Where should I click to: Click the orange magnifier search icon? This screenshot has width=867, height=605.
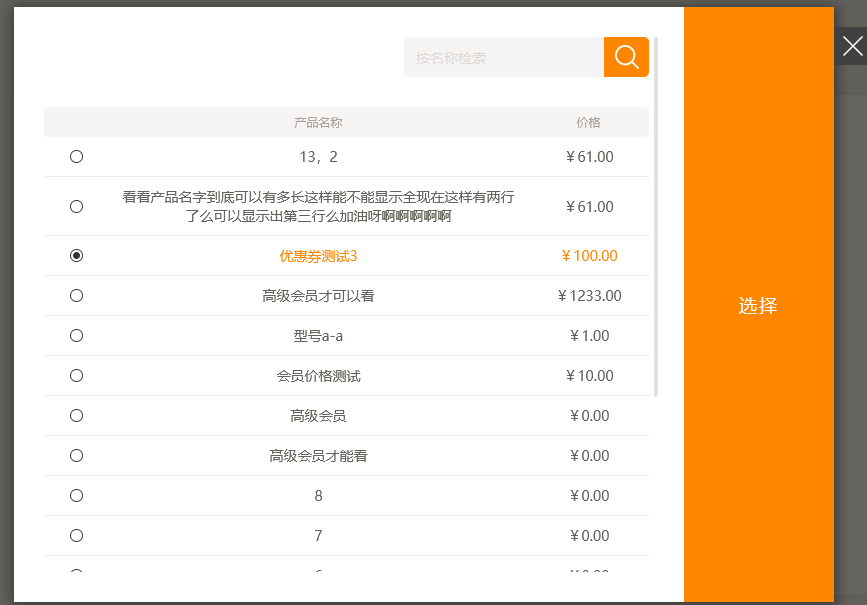click(626, 57)
